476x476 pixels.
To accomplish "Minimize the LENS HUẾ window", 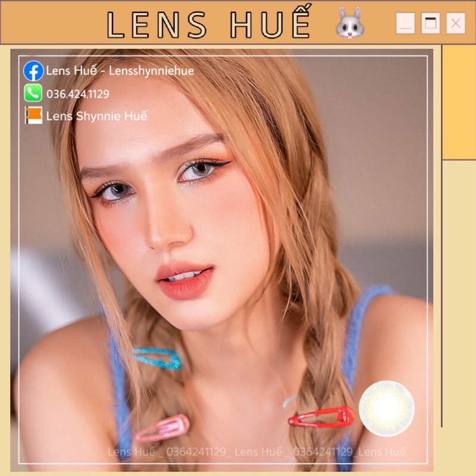I will (406, 23).
